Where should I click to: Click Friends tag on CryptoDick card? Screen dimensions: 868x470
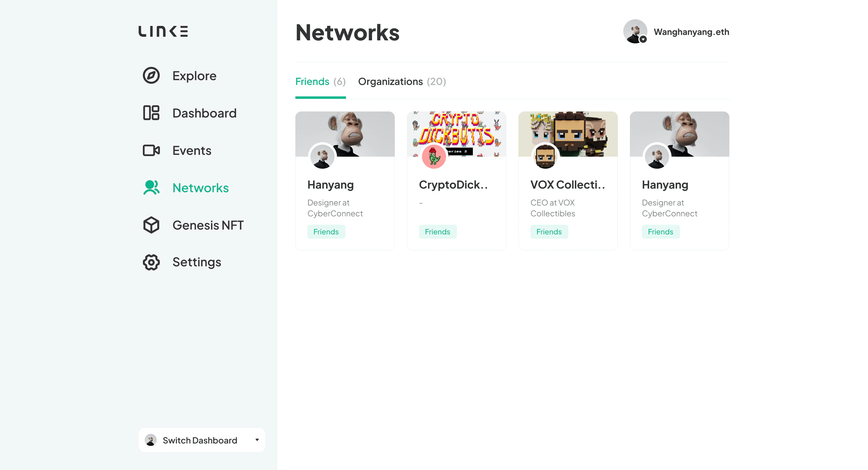[x=437, y=232]
